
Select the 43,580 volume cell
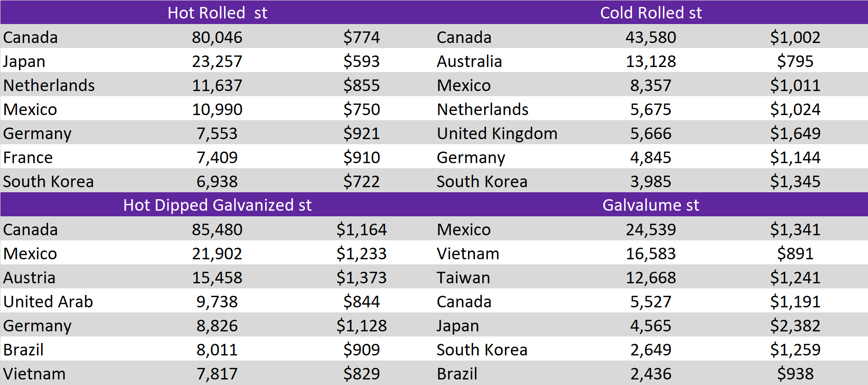pos(650,37)
